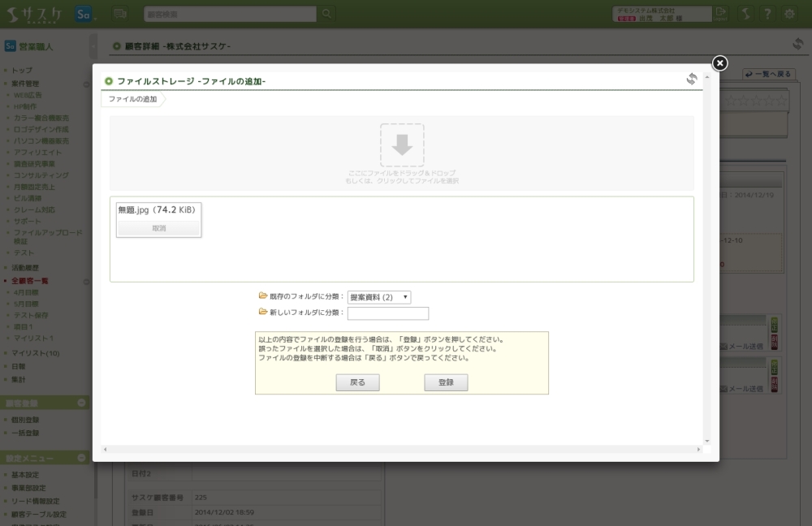Click the logout icon in top bar
The height and width of the screenshot is (526, 812).
(720, 13)
